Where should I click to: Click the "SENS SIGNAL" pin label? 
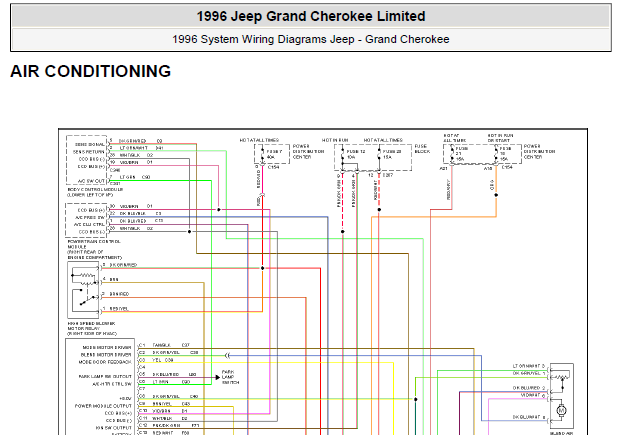90,144
